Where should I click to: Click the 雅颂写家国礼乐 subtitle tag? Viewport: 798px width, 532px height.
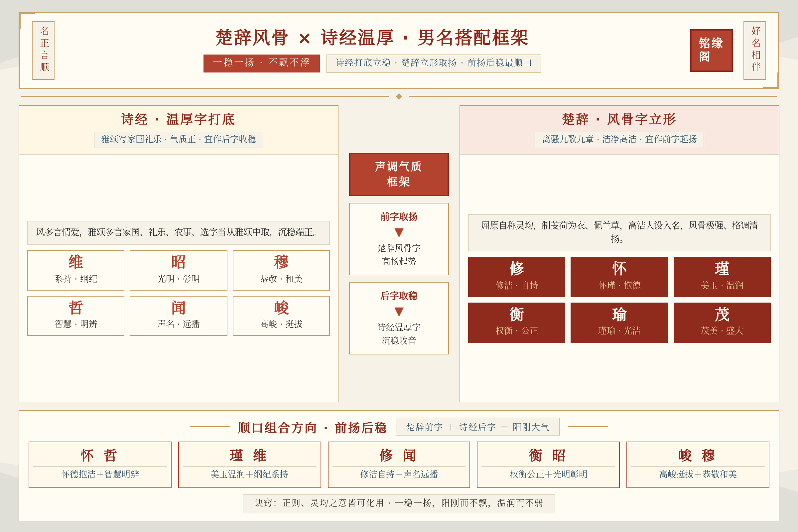pos(178,139)
